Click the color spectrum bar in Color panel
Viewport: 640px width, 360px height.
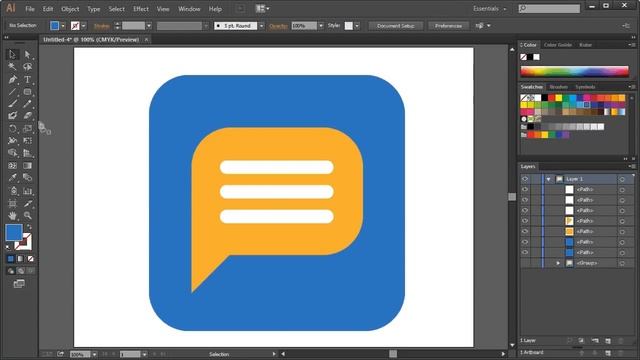coord(574,71)
